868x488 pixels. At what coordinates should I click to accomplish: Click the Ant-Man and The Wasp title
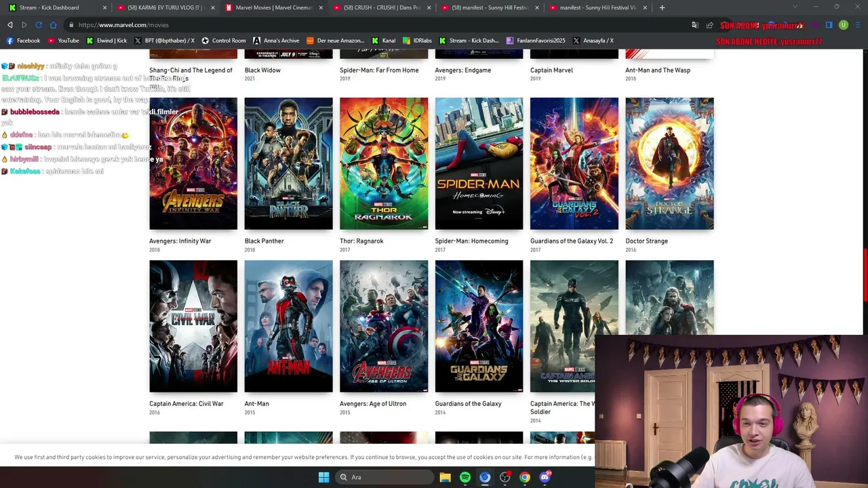pos(658,70)
